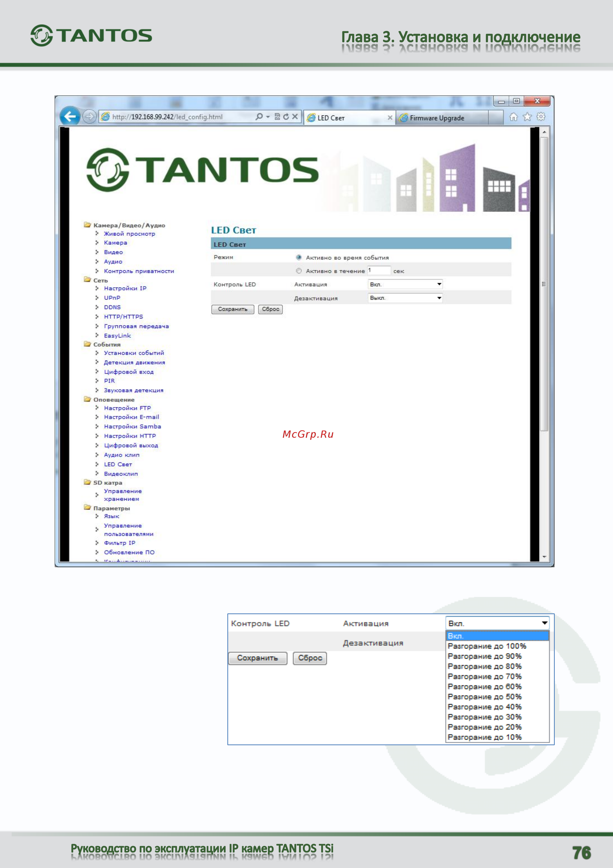
Task: Open Звуковая детекция link
Action: click(x=134, y=390)
